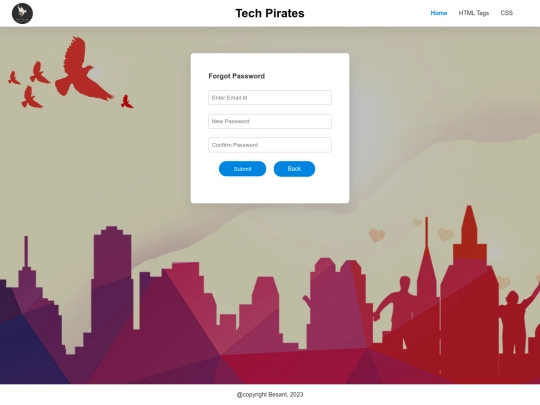Focus the Enter Email Id field
The height and width of the screenshot is (405, 540).
click(270, 97)
